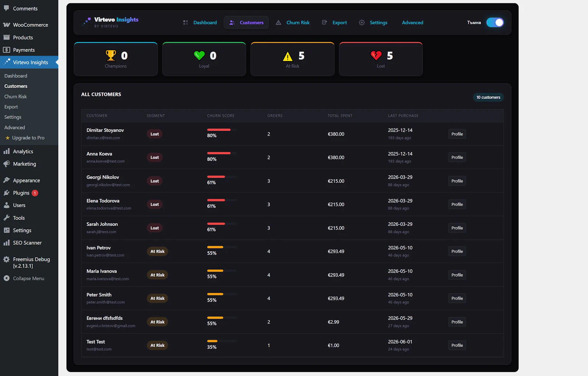The image size is (588, 376).
Task: Click the Plugins update count badge
Action: coord(35,193)
